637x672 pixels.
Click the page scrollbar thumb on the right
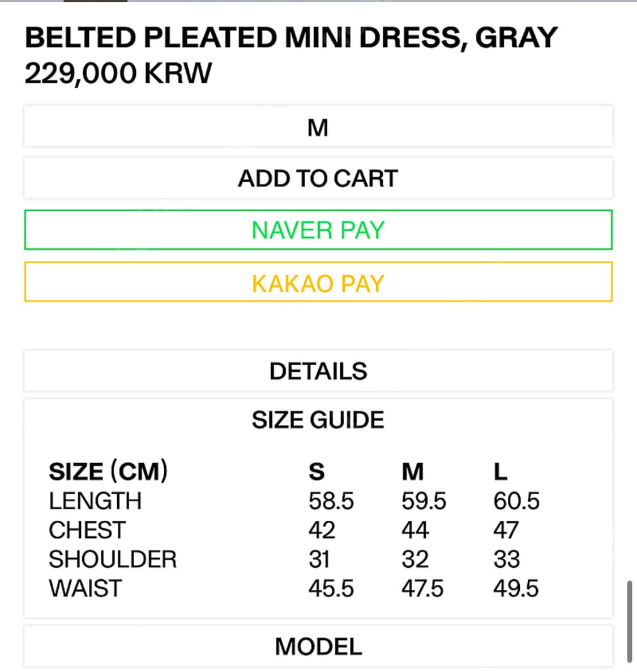point(629,620)
